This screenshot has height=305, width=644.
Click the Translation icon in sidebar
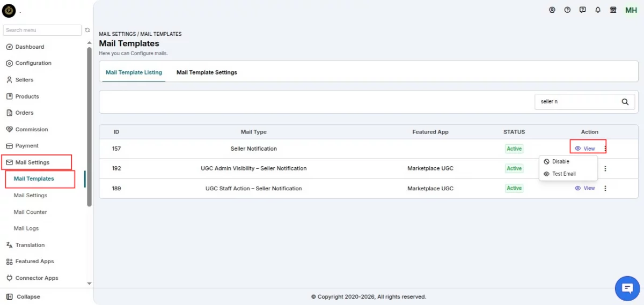click(x=9, y=245)
